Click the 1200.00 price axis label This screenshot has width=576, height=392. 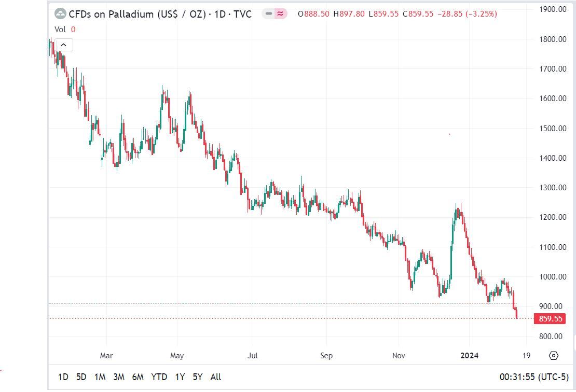(553, 217)
